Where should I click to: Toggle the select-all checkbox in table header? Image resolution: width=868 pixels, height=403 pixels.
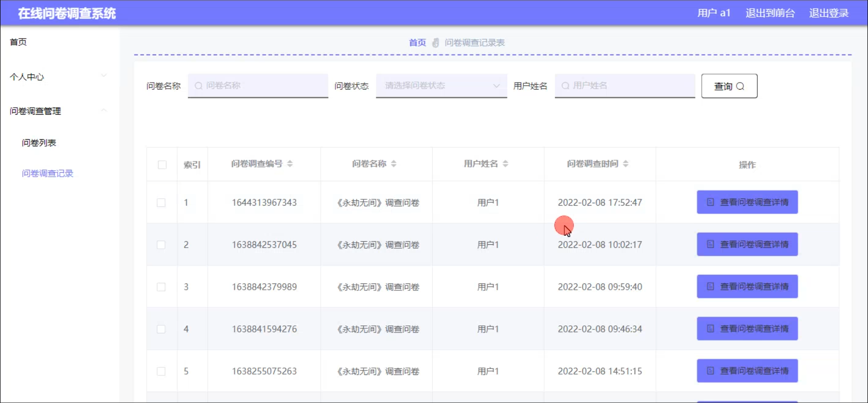point(162,165)
